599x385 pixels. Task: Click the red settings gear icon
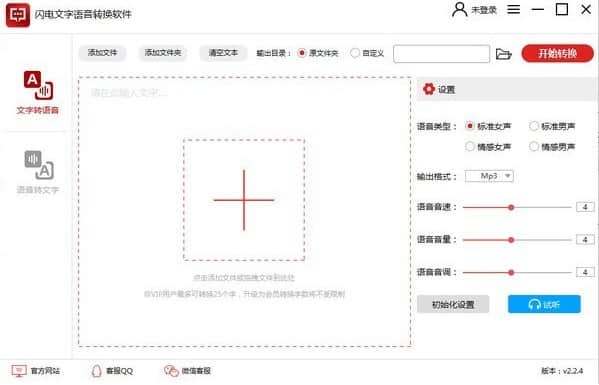point(429,89)
